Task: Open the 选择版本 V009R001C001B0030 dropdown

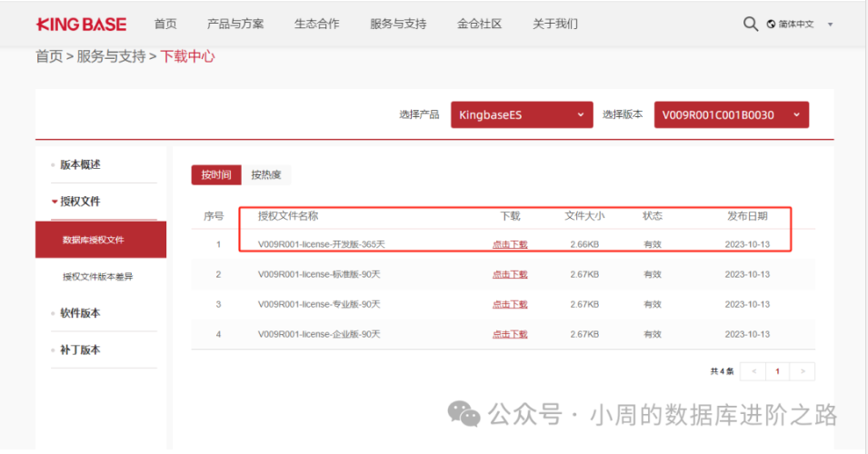Action: click(x=731, y=114)
